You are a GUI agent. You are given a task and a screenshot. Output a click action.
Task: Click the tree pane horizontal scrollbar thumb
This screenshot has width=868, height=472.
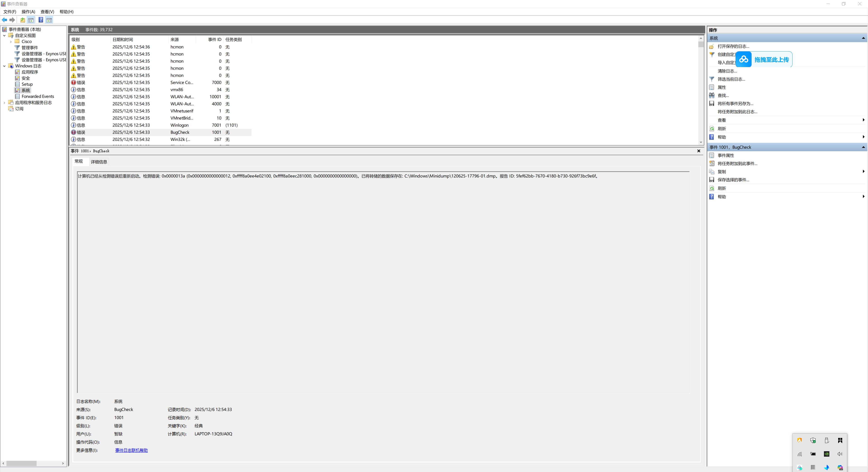click(x=21, y=464)
